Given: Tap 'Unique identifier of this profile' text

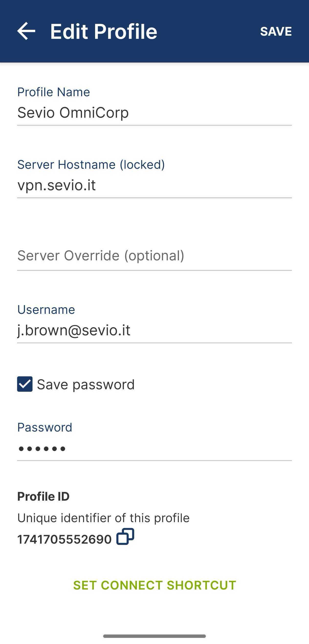Looking at the screenshot, I should [x=103, y=518].
